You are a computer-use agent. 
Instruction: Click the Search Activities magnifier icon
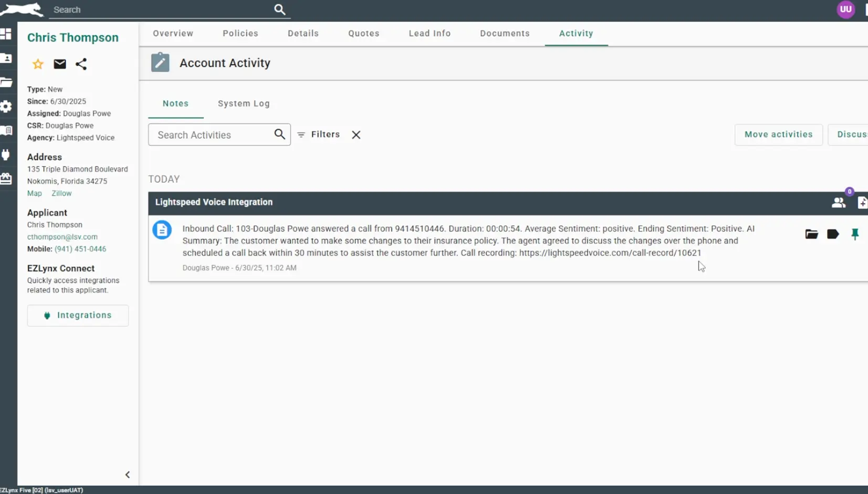tap(280, 134)
